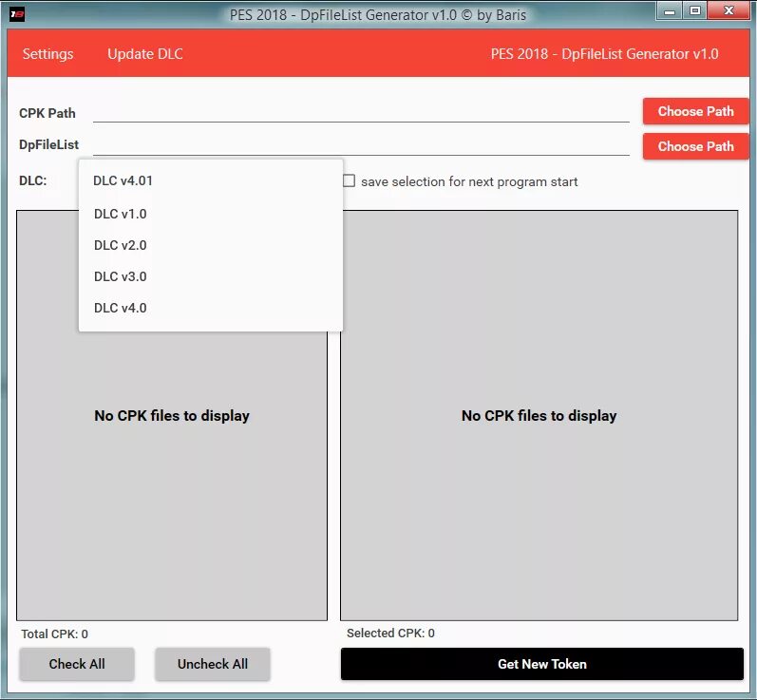
Task: Maximize the DpFileList Generator window
Action: pyautogui.click(x=694, y=10)
